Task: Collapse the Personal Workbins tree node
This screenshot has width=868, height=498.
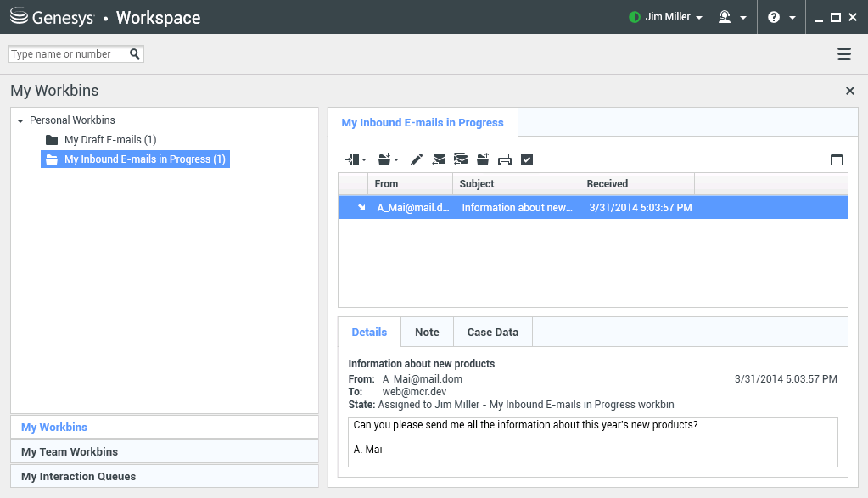Action: click(x=20, y=120)
